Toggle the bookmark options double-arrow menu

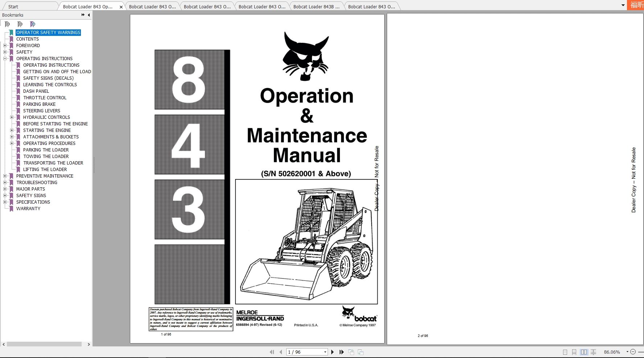(82, 15)
